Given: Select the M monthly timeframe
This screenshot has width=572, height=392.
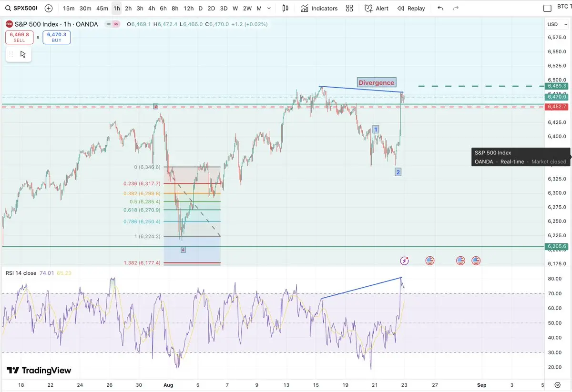Looking at the screenshot, I should pos(259,8).
